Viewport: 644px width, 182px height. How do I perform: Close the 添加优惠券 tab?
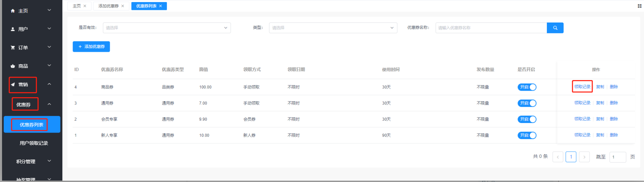123,6
